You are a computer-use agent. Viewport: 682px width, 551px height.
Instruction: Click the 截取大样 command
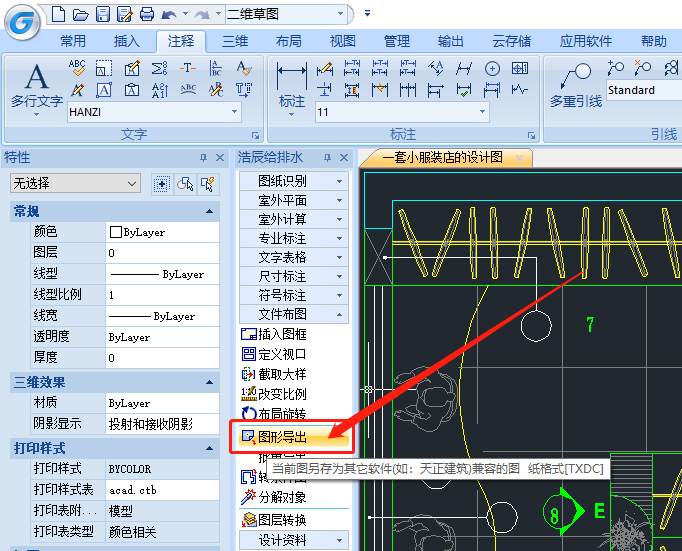274,374
